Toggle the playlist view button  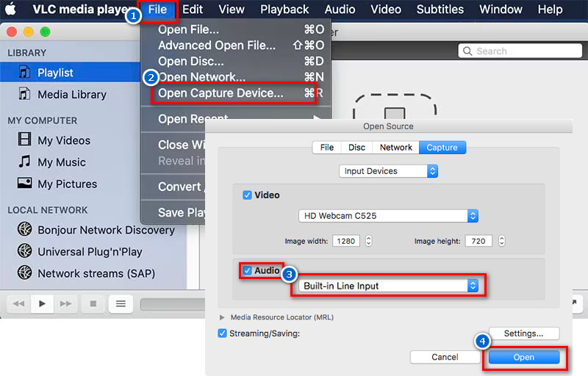121,303
